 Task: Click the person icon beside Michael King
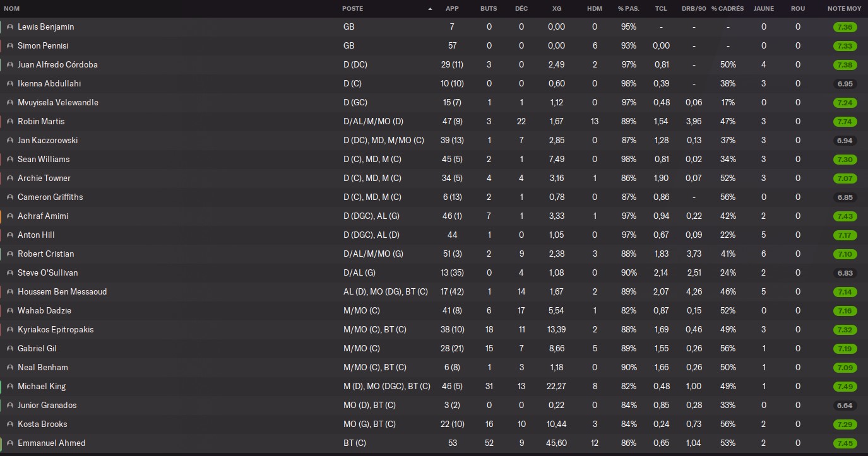(x=10, y=387)
